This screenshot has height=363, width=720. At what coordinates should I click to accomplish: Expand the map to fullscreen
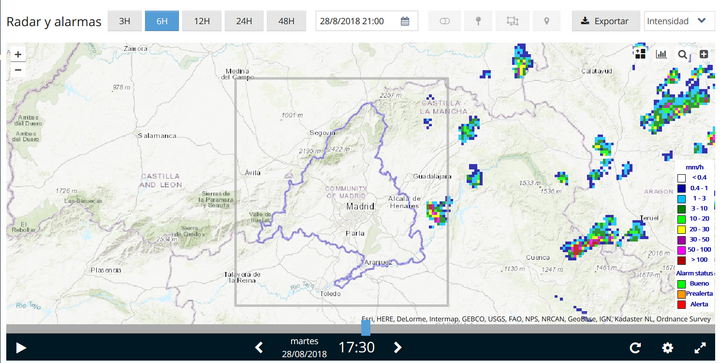click(700, 348)
